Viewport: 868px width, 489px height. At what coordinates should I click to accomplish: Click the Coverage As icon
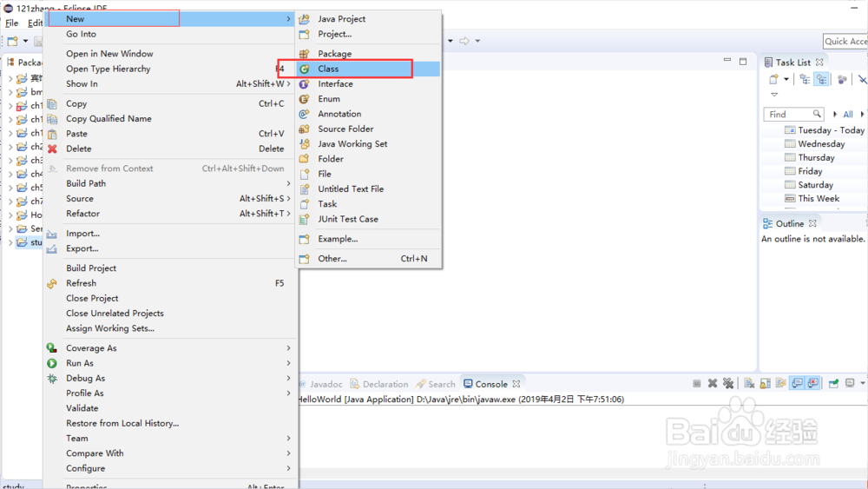[x=52, y=347]
